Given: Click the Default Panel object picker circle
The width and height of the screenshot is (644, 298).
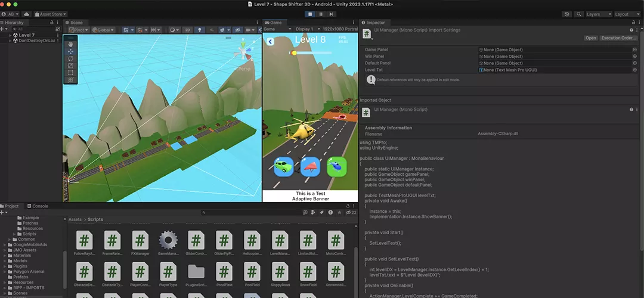Looking at the screenshot, I should [634, 63].
